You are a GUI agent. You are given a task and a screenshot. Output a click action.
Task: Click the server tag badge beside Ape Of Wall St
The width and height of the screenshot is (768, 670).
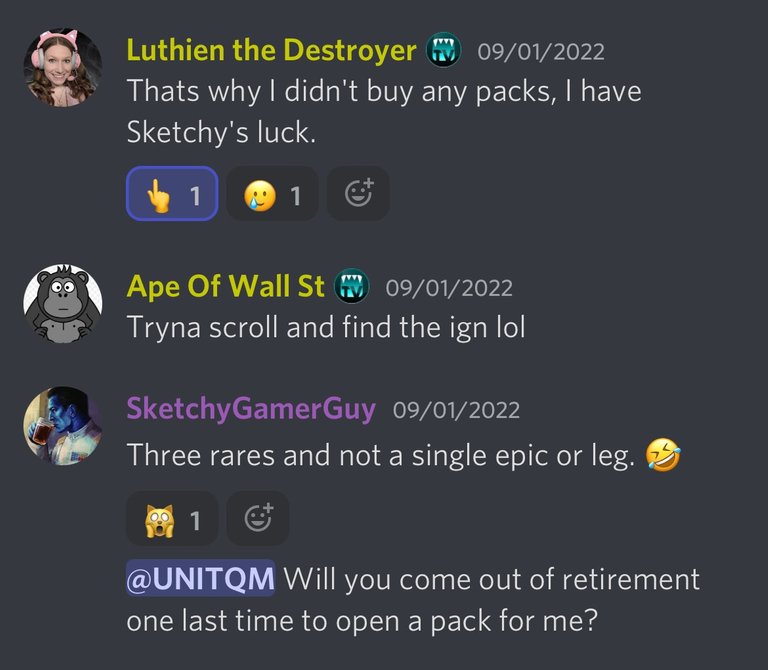pyautogui.click(x=352, y=286)
